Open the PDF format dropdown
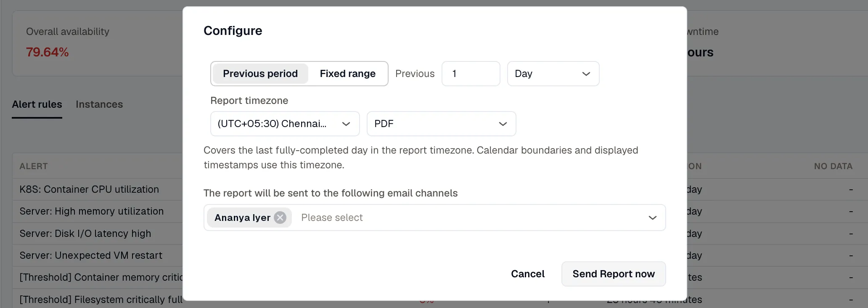Image resolution: width=868 pixels, height=308 pixels. pos(441,124)
